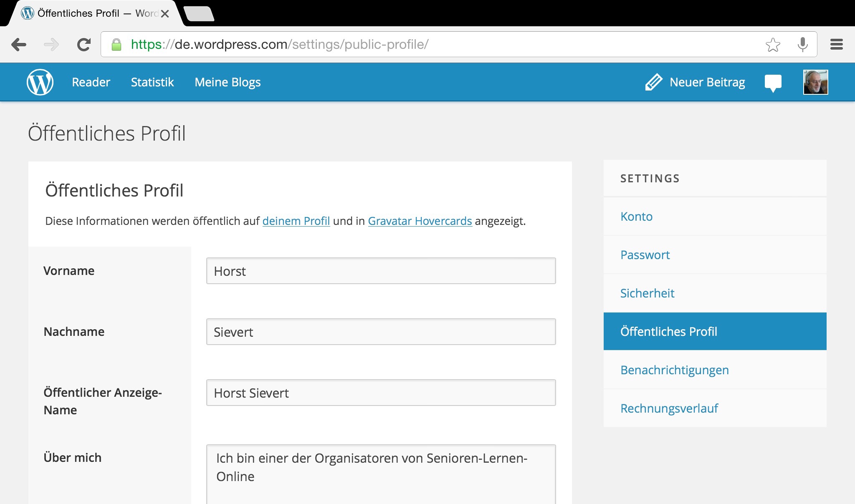855x504 pixels.
Task: Click the WordPress logo in header
Action: pyautogui.click(x=40, y=82)
